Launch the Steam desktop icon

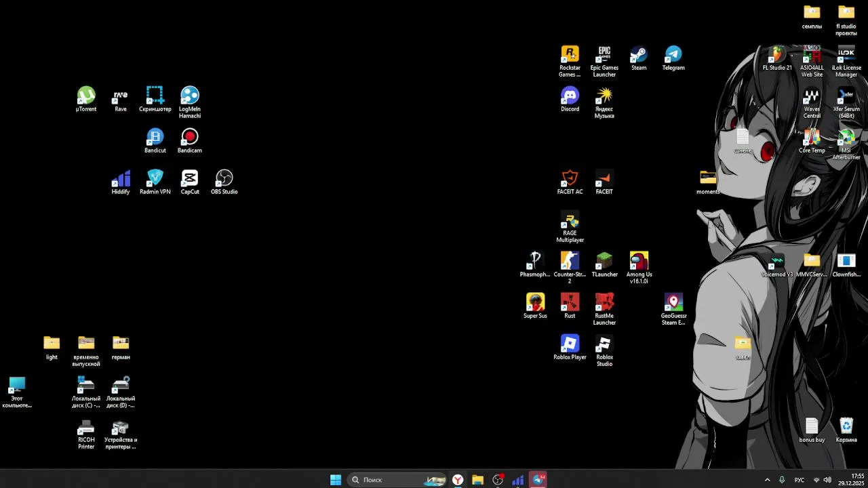[639, 58]
